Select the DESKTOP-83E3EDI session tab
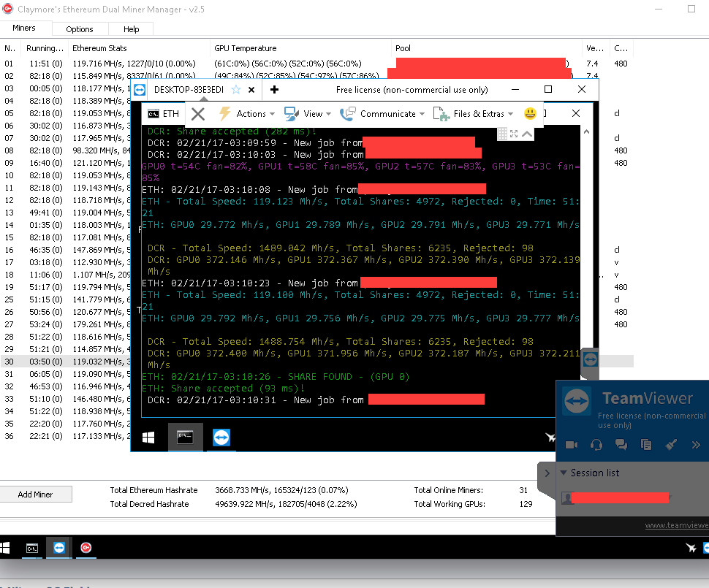Image resolution: width=709 pixels, height=588 pixels. click(x=189, y=90)
